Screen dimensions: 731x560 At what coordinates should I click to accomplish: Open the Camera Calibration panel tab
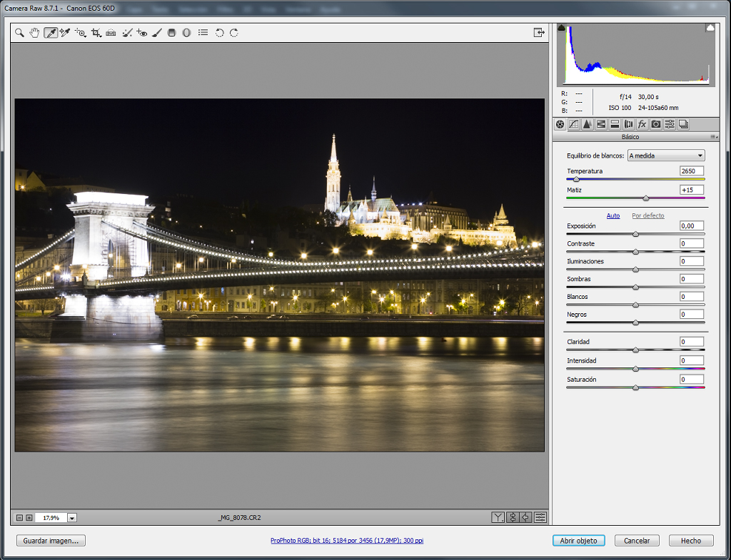pos(656,124)
